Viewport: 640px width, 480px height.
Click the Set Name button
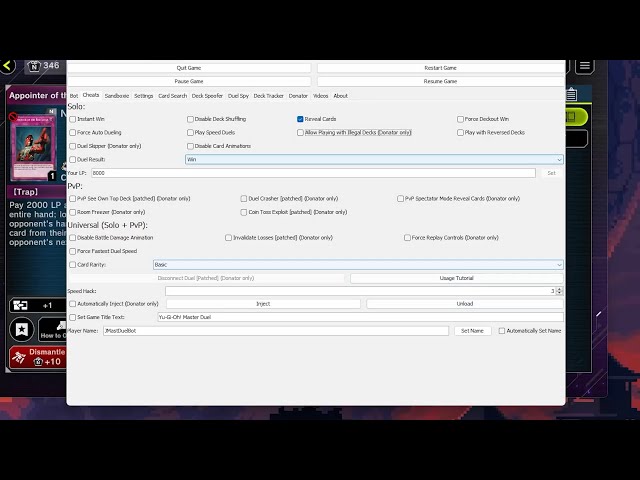[x=472, y=331]
